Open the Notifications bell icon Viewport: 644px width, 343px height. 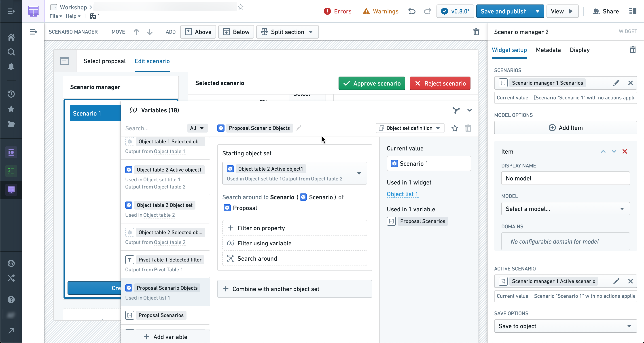[x=11, y=66]
